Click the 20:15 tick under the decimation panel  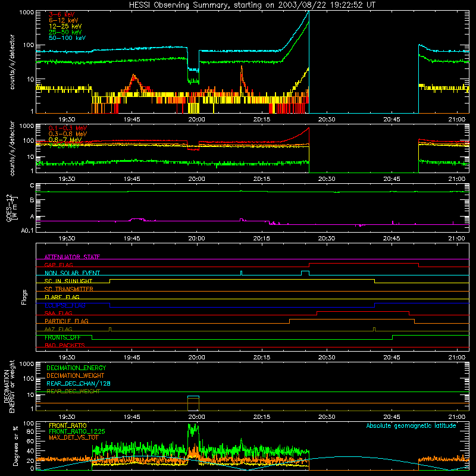(262, 417)
